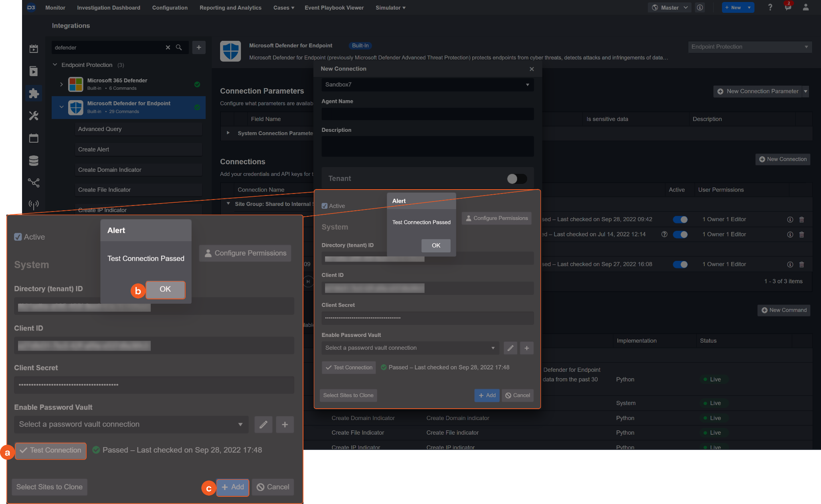Screen dimensions: 821x504
Task: Open the notifications chat icon
Action: (788, 8)
